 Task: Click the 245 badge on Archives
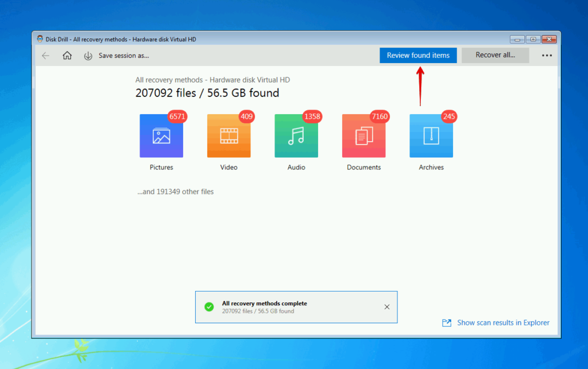click(x=449, y=116)
